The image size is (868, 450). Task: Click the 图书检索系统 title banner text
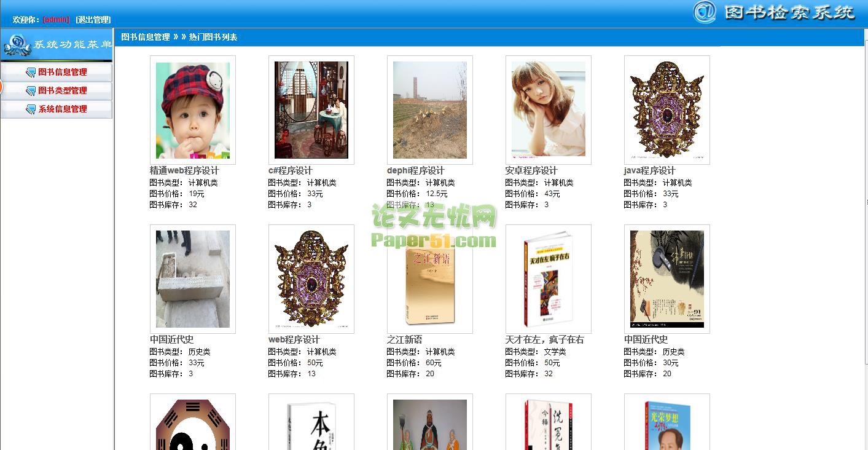pyautogui.click(x=790, y=12)
